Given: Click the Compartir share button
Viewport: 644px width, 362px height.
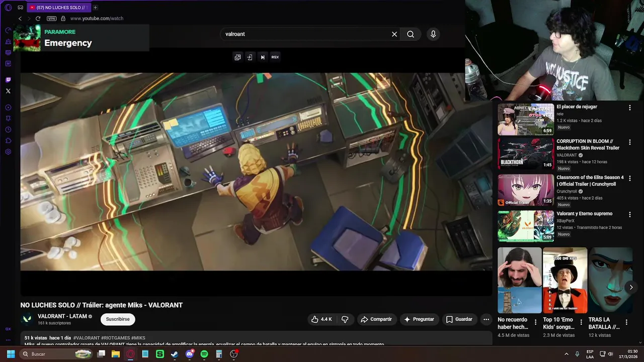Looking at the screenshot, I should [376, 319].
